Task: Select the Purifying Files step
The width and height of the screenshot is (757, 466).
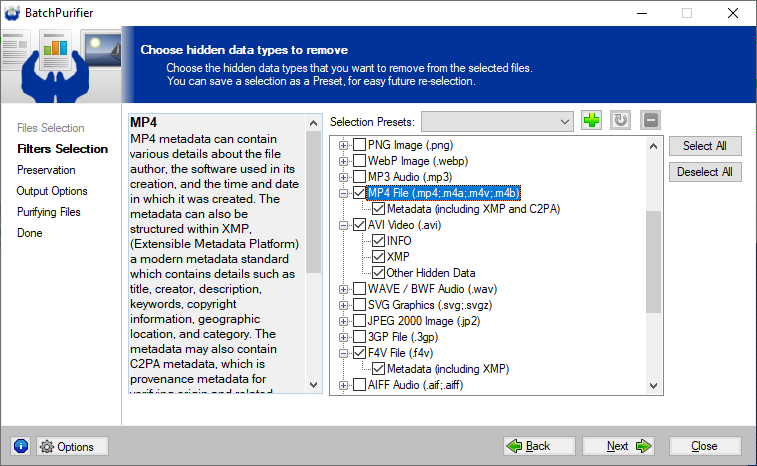Action: pos(49,212)
